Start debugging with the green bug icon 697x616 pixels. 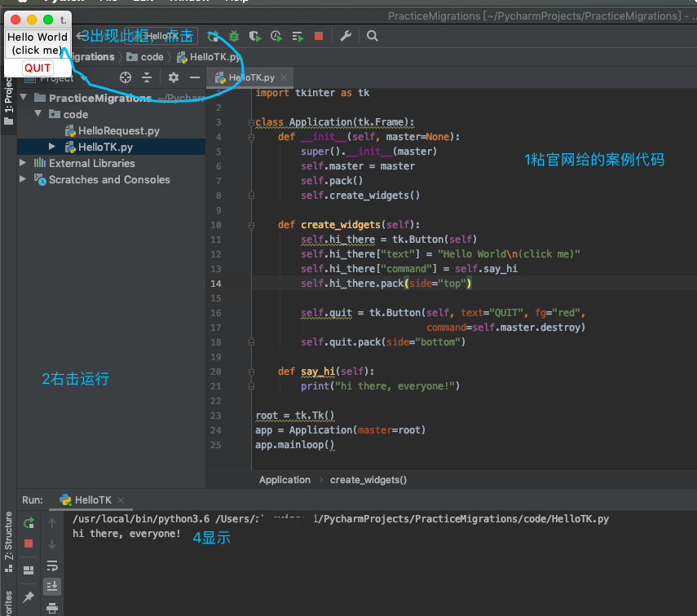pos(233,36)
